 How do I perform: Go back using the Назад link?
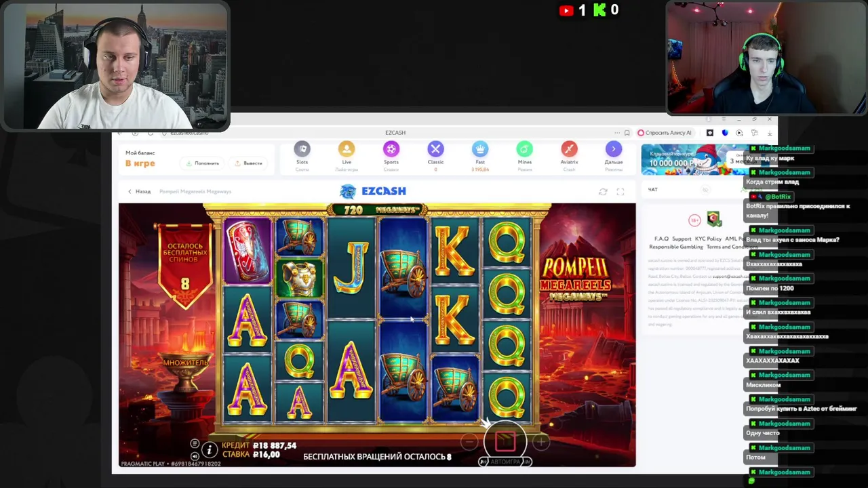(x=140, y=192)
